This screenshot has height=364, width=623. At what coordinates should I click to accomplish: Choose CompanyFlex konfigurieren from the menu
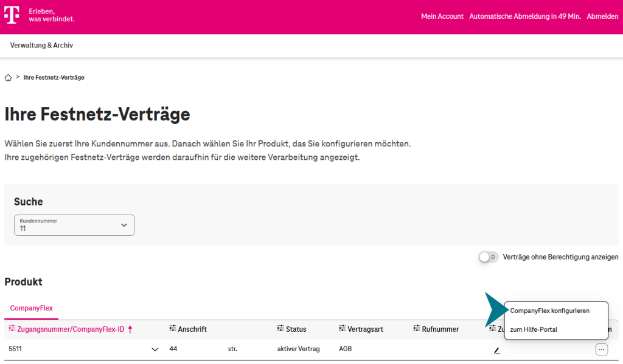tap(549, 311)
